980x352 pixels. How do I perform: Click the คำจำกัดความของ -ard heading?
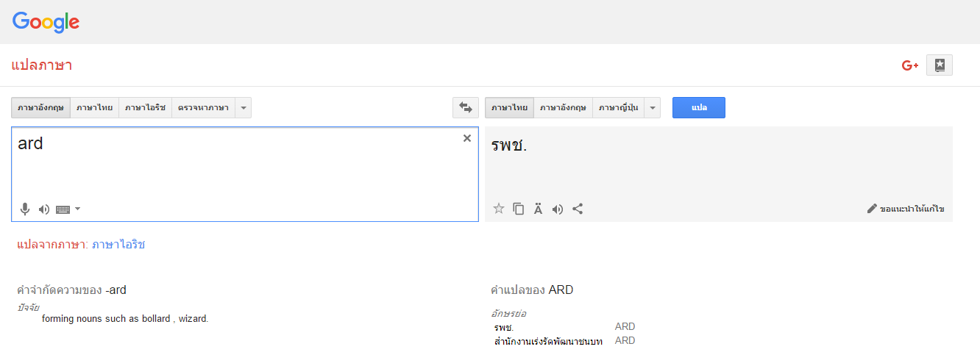click(x=71, y=290)
